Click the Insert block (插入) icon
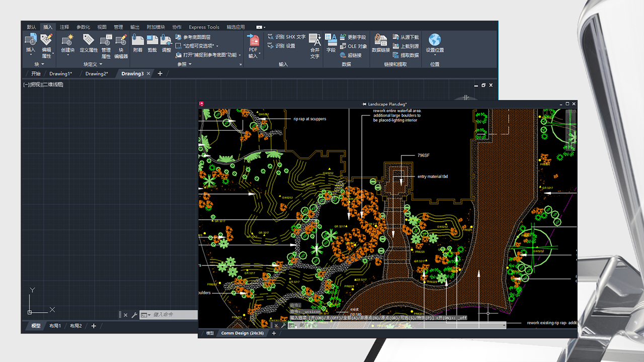Viewport: 644px width, 362px height. pyautogui.click(x=31, y=40)
